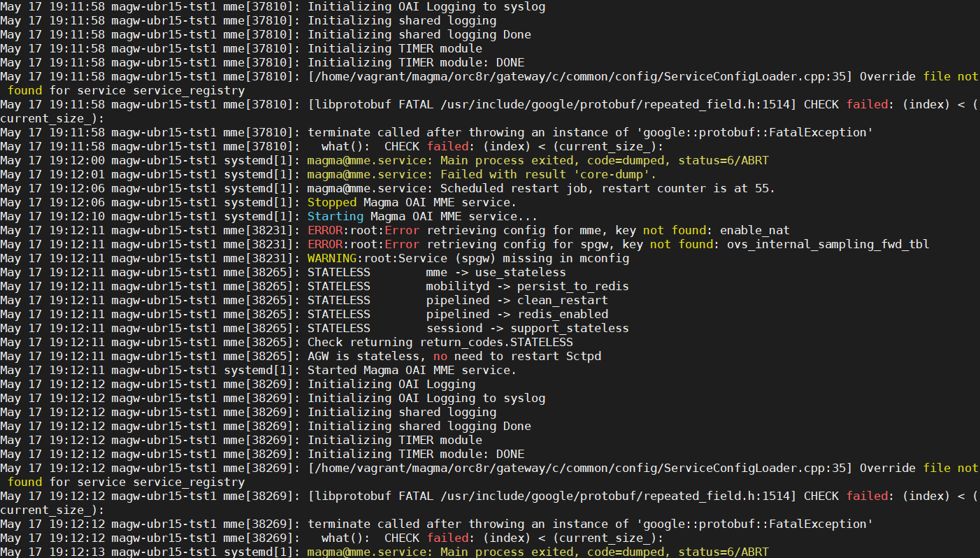980x558 pixels.
Task: Select the 'Started Magma OAI MME service' systemd line
Action: point(412,370)
